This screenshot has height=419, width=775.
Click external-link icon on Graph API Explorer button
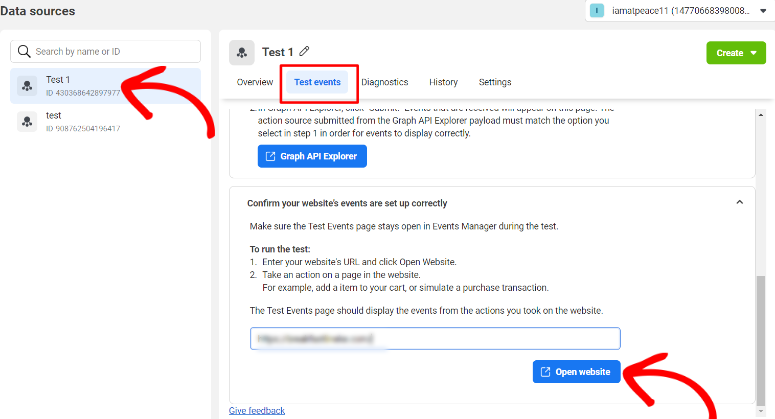(x=270, y=156)
